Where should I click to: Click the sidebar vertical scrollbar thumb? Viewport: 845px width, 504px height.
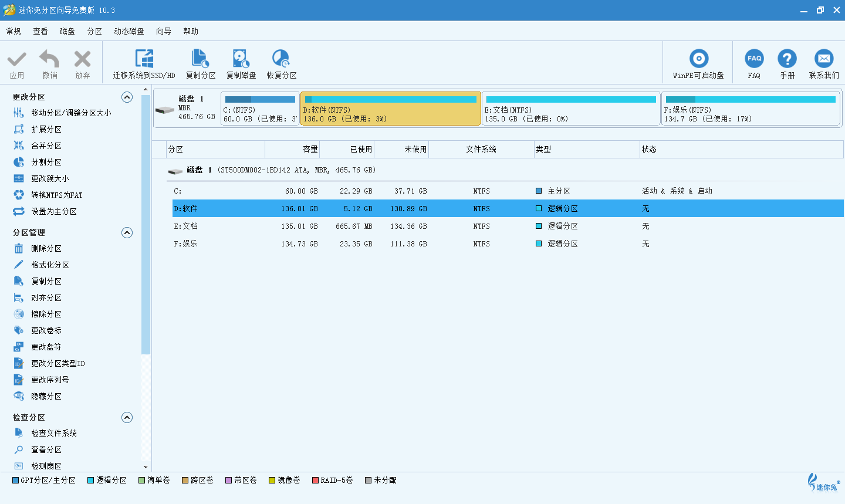[x=146, y=225]
